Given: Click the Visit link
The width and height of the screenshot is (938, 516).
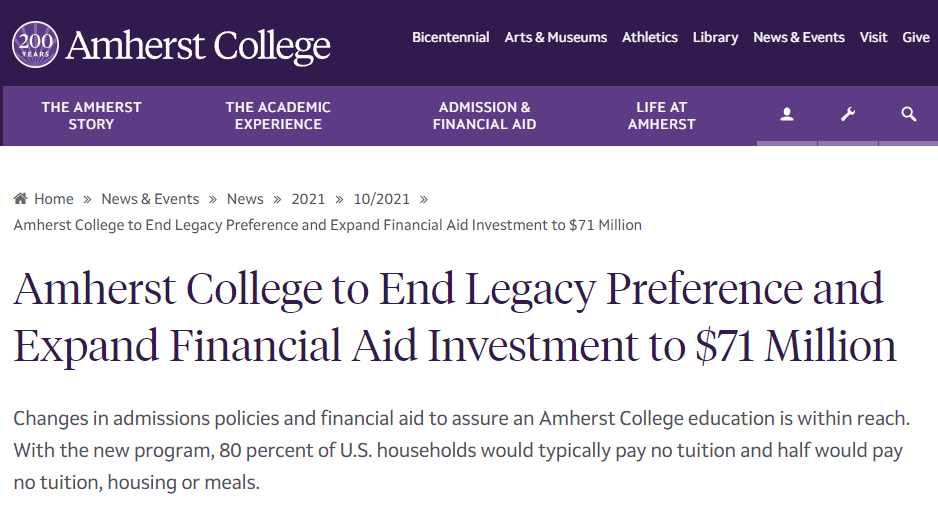Looking at the screenshot, I should click(x=873, y=37).
